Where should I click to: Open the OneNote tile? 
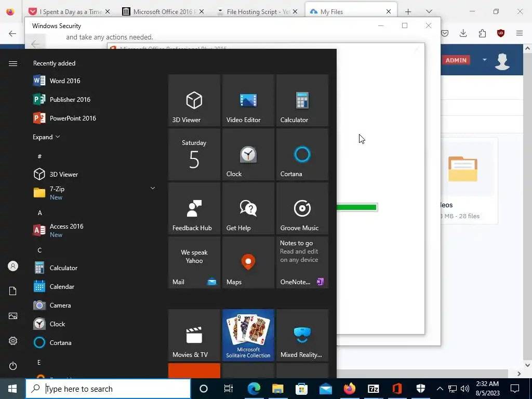(x=302, y=262)
